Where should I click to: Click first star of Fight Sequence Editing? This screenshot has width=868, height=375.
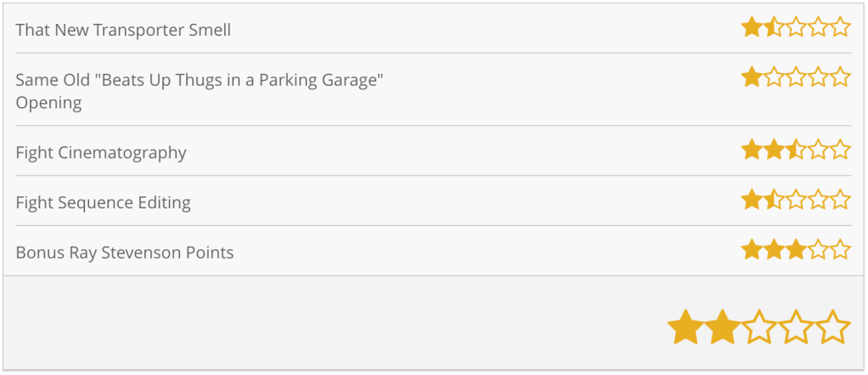pos(752,201)
